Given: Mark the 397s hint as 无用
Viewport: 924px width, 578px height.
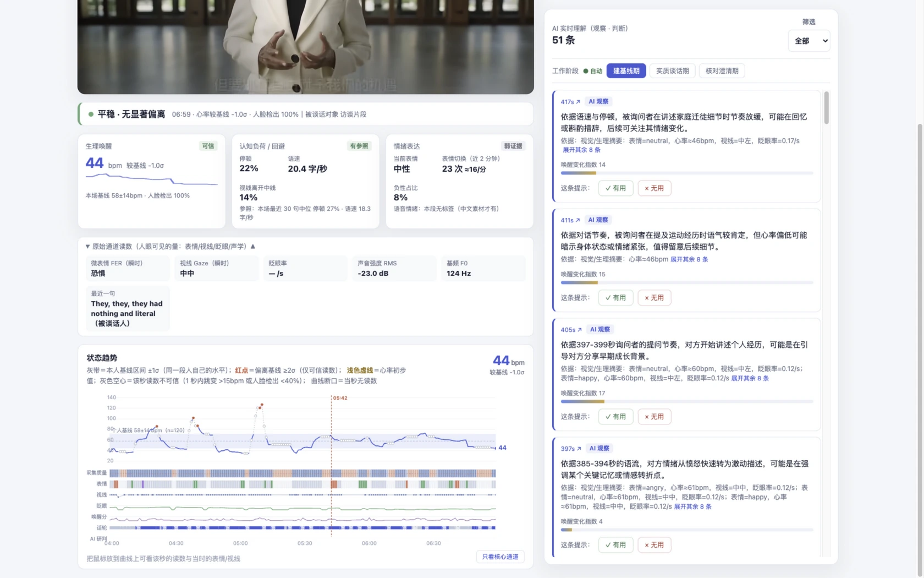Looking at the screenshot, I should click(654, 545).
